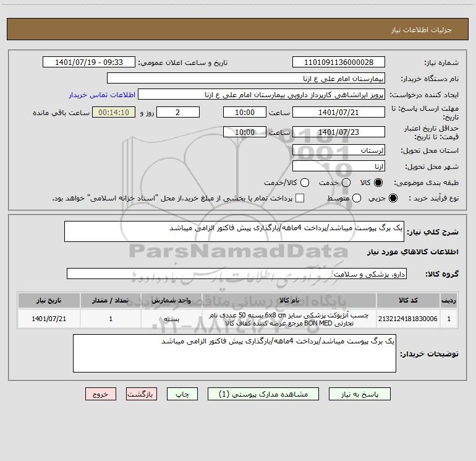Screen dimensions: 476x461
Task: Click unit cell بسته in table
Action: (171, 319)
